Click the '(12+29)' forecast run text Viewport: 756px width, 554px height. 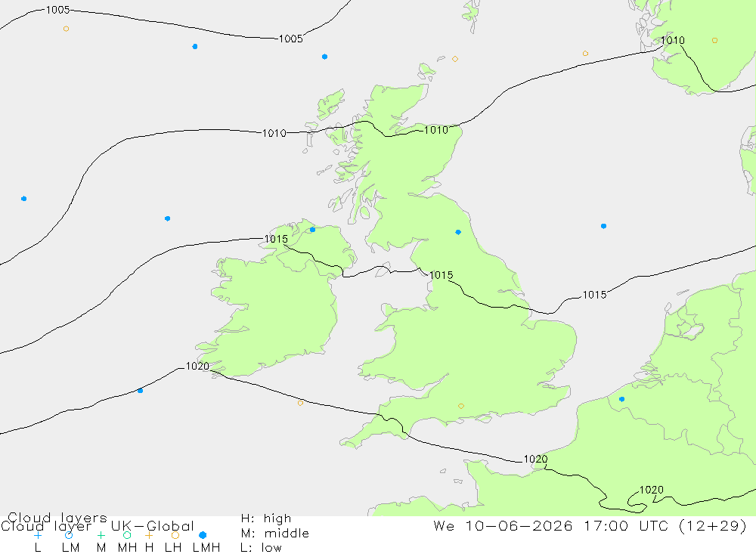click(713, 525)
